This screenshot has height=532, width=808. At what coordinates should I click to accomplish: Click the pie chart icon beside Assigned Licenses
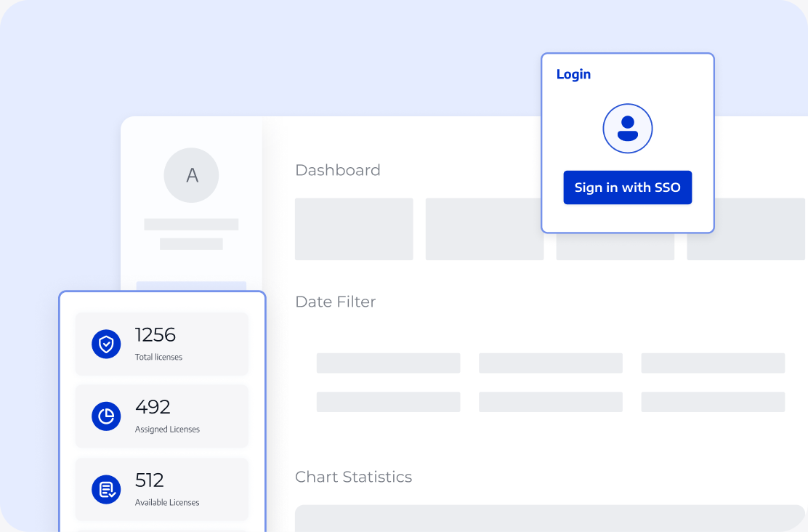click(106, 416)
